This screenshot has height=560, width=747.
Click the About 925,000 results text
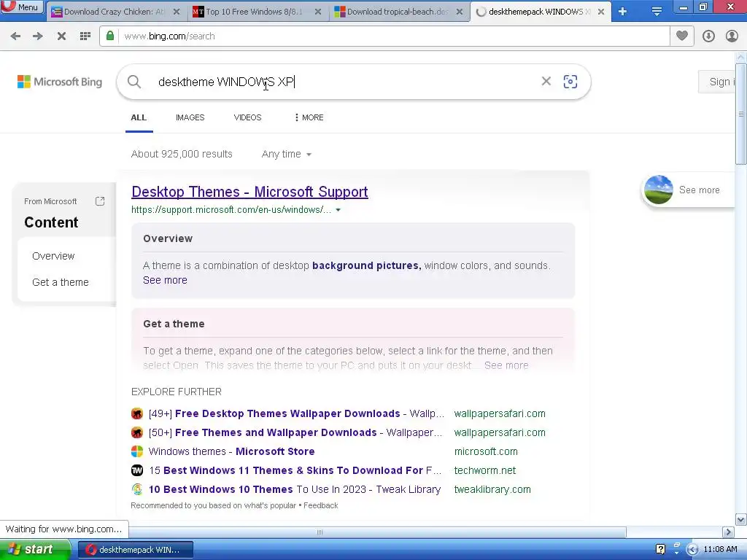(182, 155)
